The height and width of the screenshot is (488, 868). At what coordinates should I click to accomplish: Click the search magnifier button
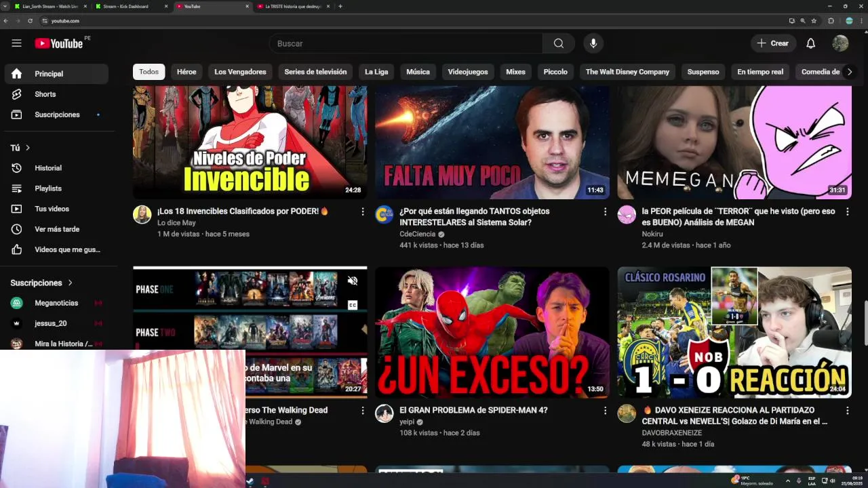coord(558,43)
